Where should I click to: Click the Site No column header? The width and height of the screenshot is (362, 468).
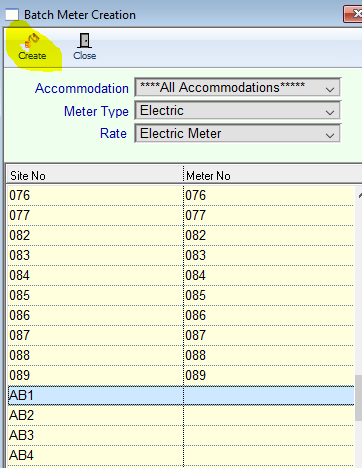click(95, 175)
